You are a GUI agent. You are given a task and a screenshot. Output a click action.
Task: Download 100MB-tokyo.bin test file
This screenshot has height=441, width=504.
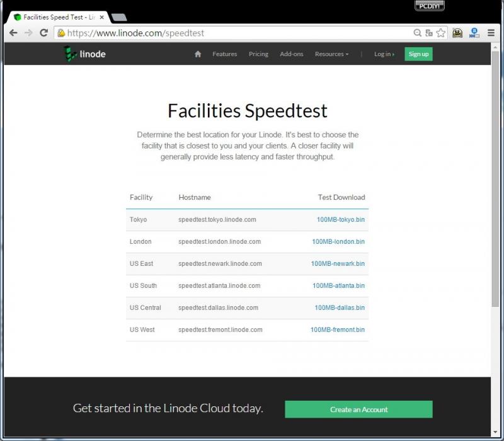coord(341,219)
